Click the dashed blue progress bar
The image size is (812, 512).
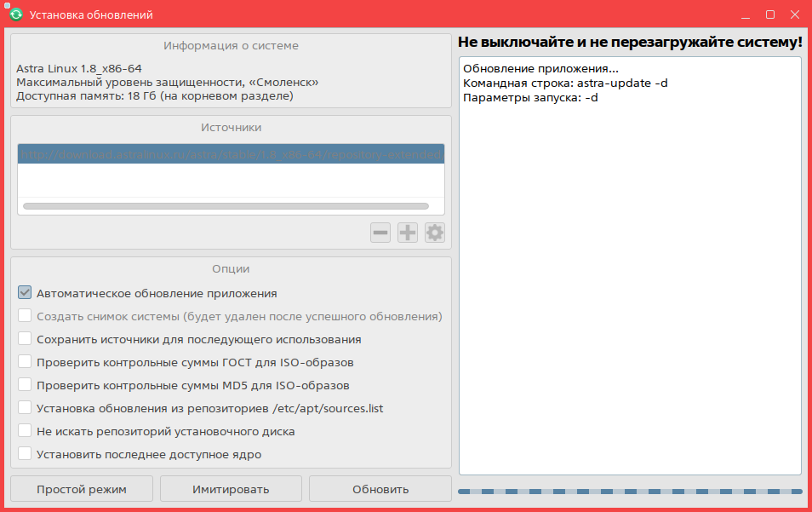(x=630, y=492)
